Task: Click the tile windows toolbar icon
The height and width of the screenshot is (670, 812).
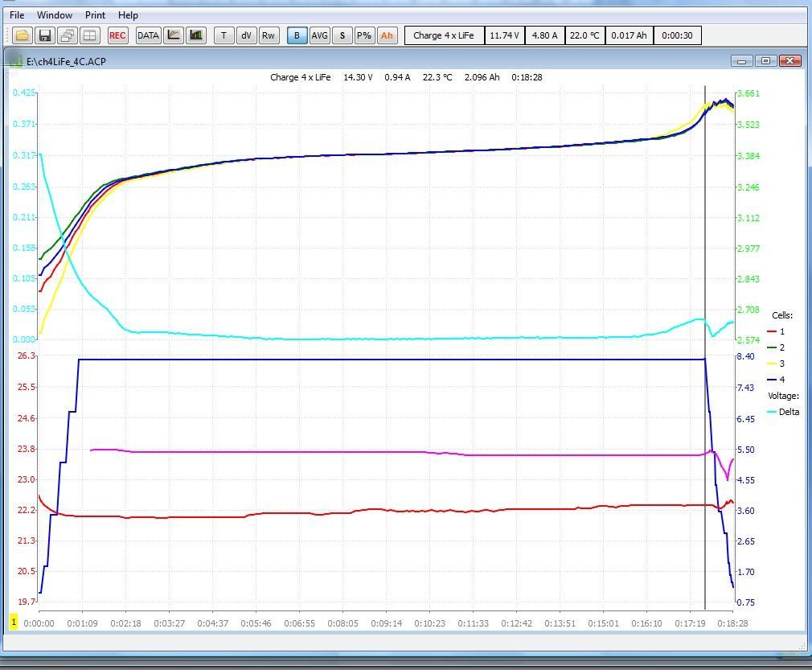Action: tap(89, 35)
